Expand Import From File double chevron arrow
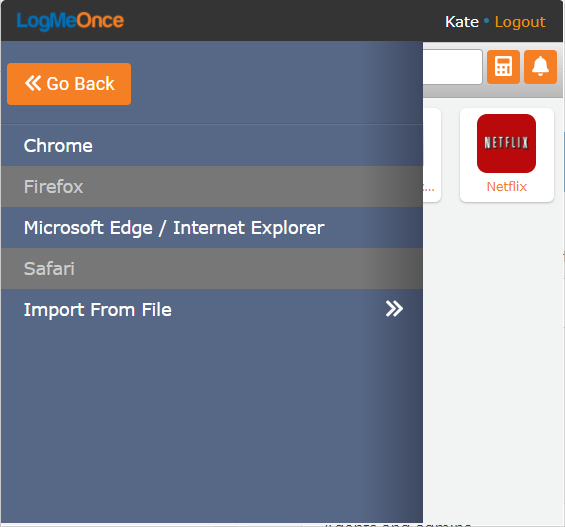The height and width of the screenshot is (527, 565). point(394,309)
